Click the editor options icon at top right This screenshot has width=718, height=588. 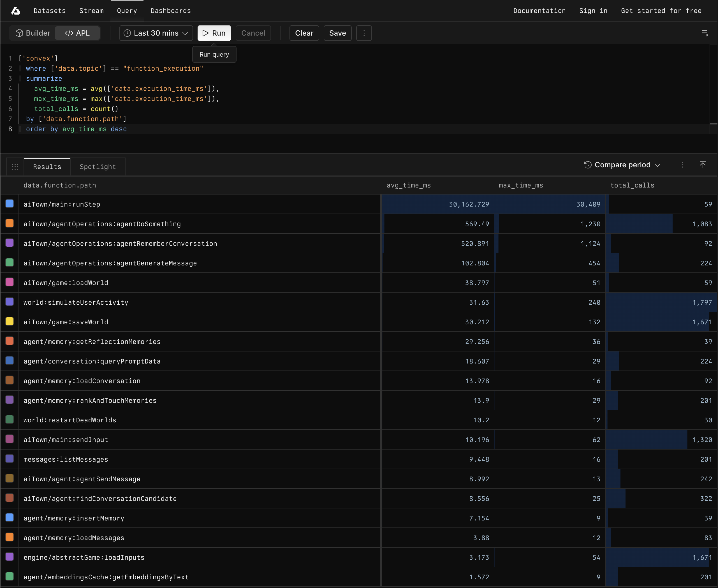click(705, 33)
